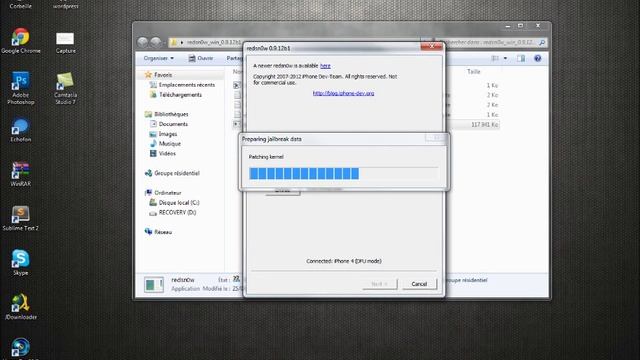Open Images library
The image size is (640, 360).
tap(163, 134)
